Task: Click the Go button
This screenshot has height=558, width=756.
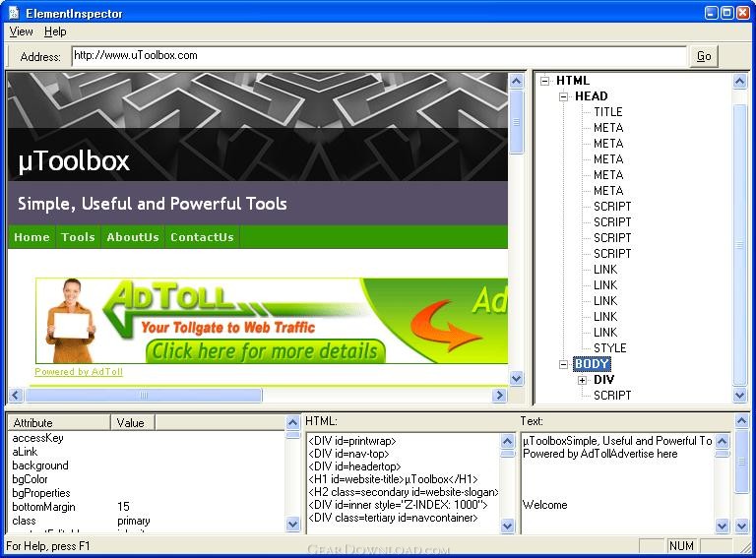Action: 704,56
